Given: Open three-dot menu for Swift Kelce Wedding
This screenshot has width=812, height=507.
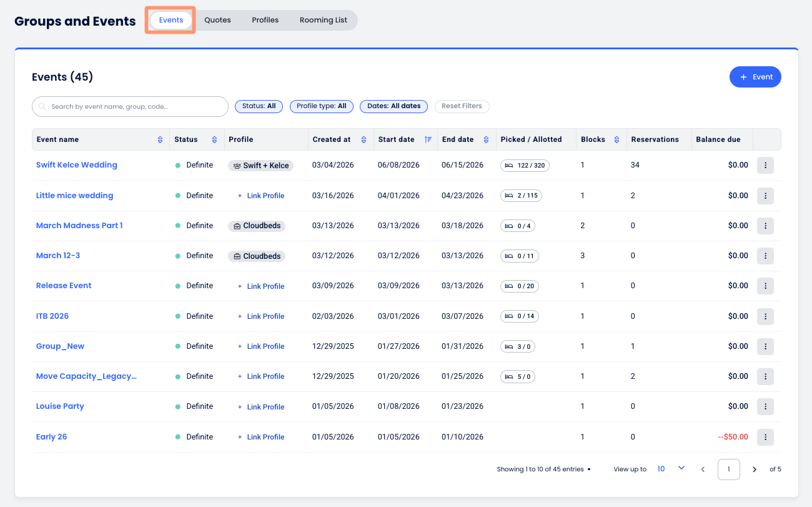Looking at the screenshot, I should coord(765,165).
